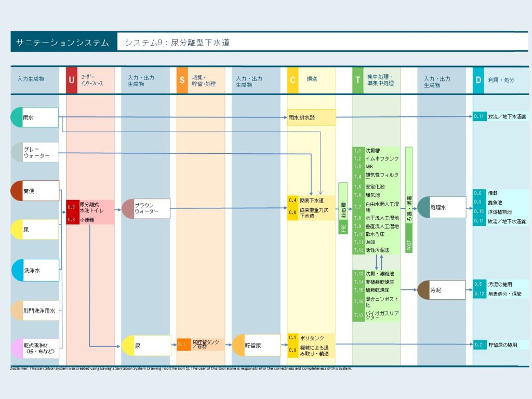532x399 pixels.
Task: Select the システム9 尿分離型下水道 title tab
Action: tap(179, 43)
